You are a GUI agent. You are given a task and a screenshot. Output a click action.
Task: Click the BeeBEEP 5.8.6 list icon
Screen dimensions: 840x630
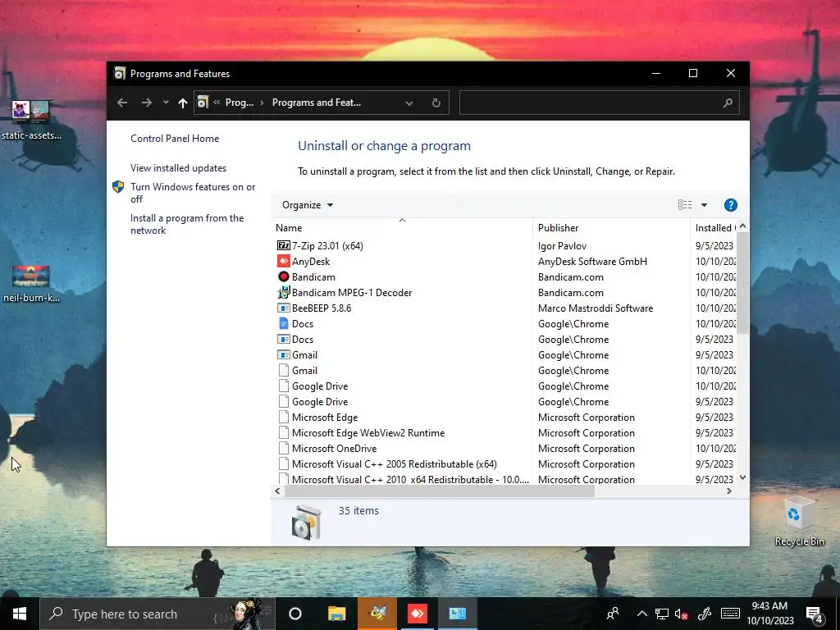tap(283, 308)
